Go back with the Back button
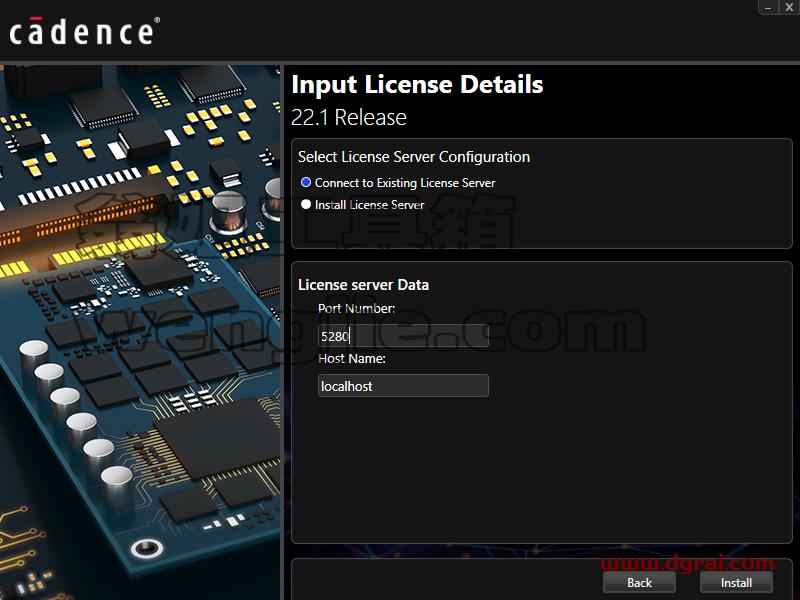800x600 pixels. pos(639,583)
